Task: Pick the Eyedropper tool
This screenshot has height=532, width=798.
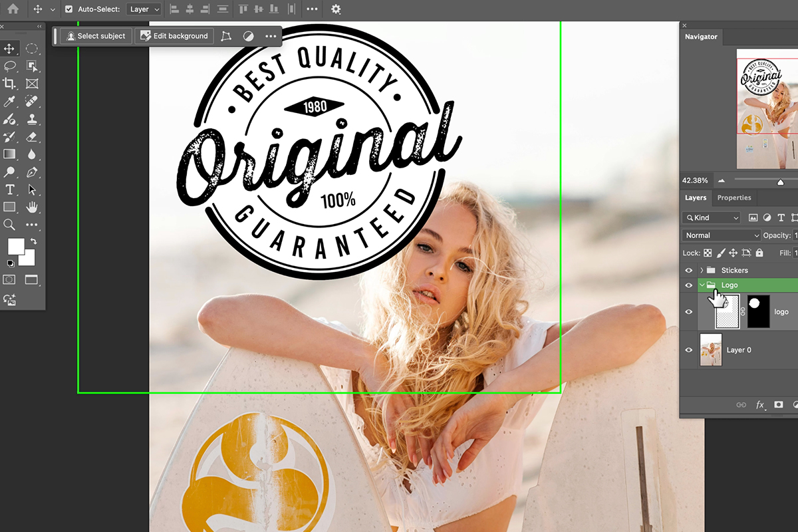Action: click(x=9, y=101)
